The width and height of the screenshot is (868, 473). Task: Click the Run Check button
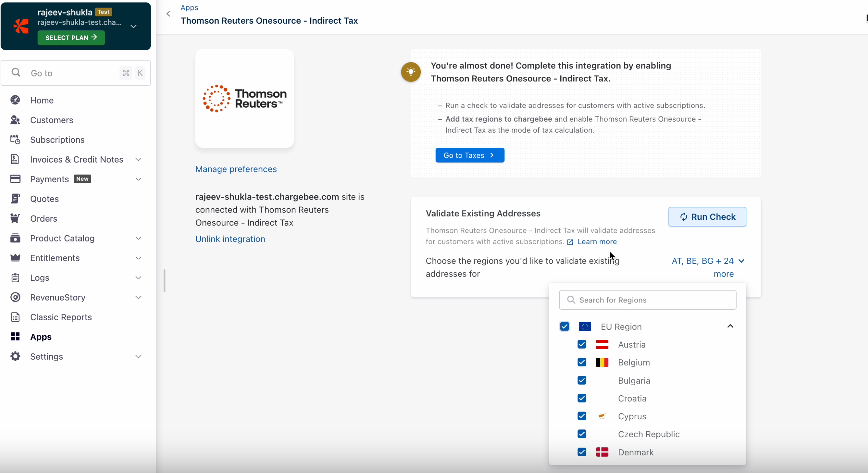pos(707,217)
